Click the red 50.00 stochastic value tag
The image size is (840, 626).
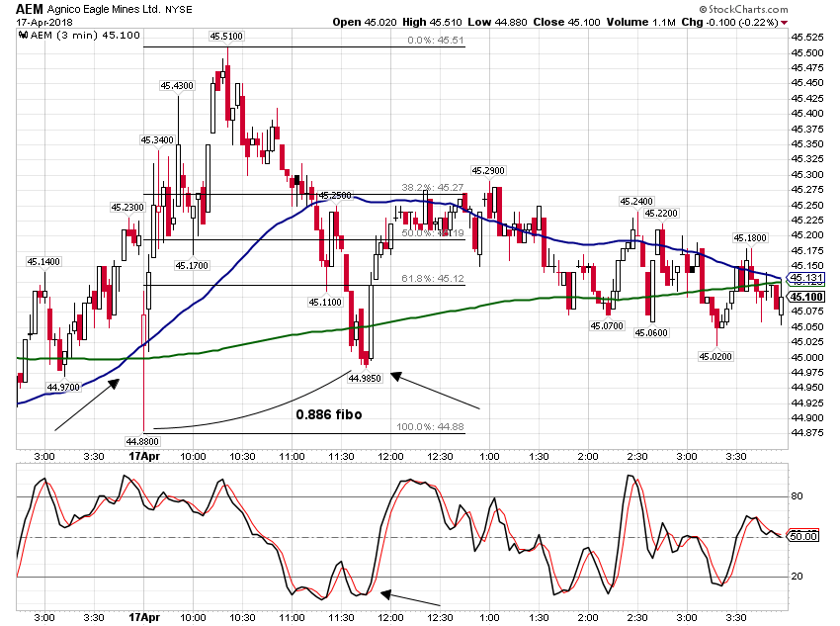tap(803, 536)
